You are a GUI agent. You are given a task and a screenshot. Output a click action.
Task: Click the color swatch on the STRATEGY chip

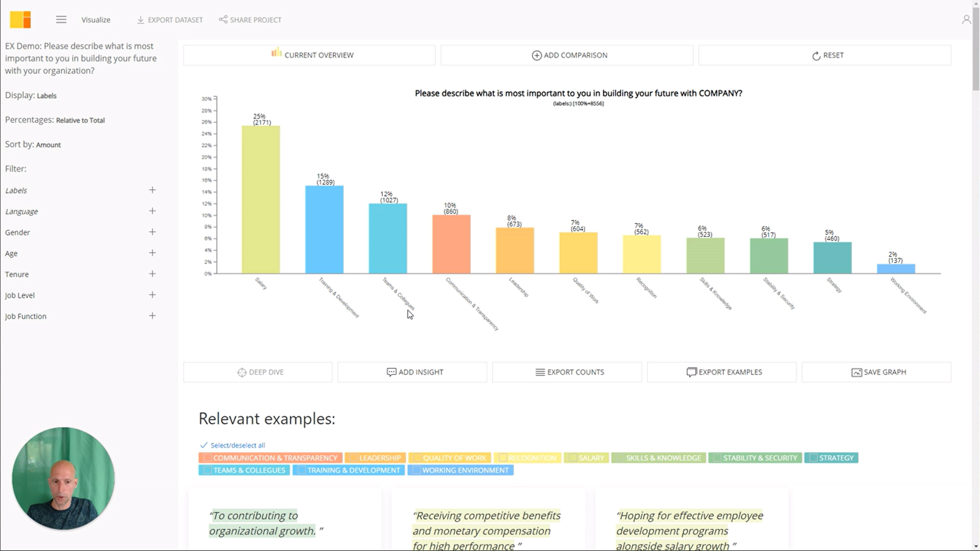(814, 458)
